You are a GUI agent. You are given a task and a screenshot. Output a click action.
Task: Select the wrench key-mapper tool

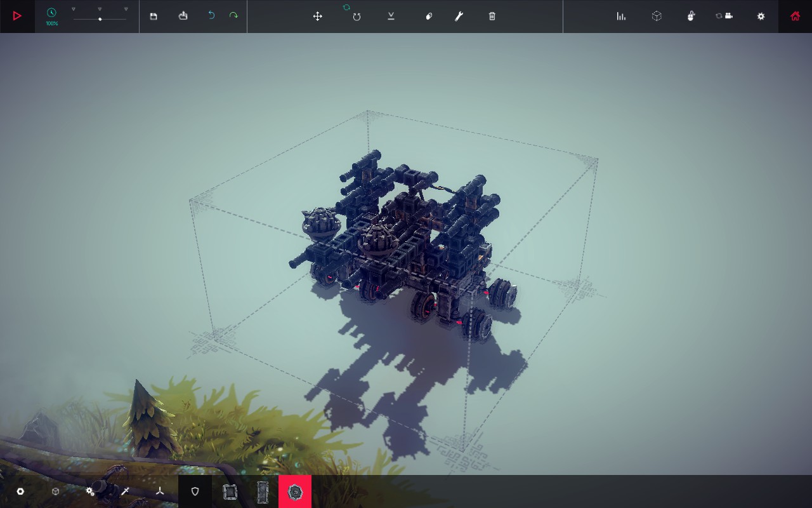tap(459, 16)
